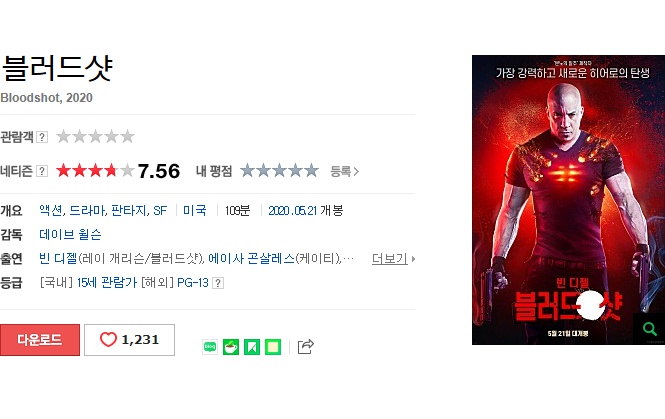Click the green memo square icon
The height and width of the screenshot is (419, 665).
pyautogui.click(x=273, y=347)
